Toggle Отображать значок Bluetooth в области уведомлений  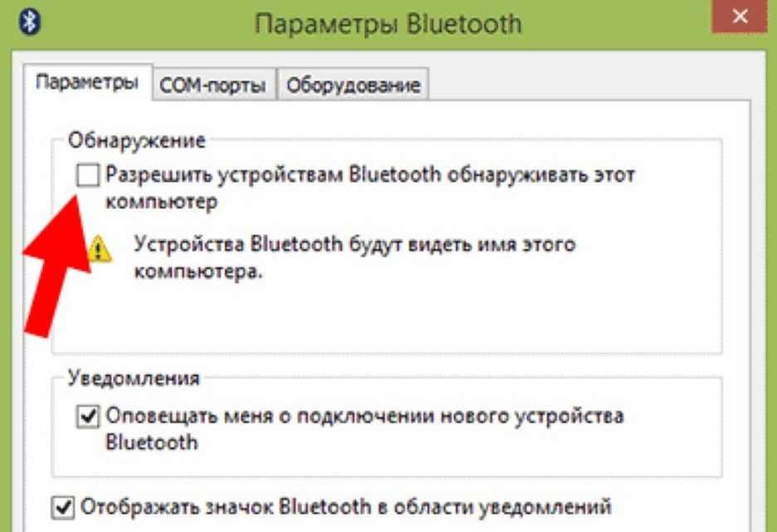(x=63, y=507)
